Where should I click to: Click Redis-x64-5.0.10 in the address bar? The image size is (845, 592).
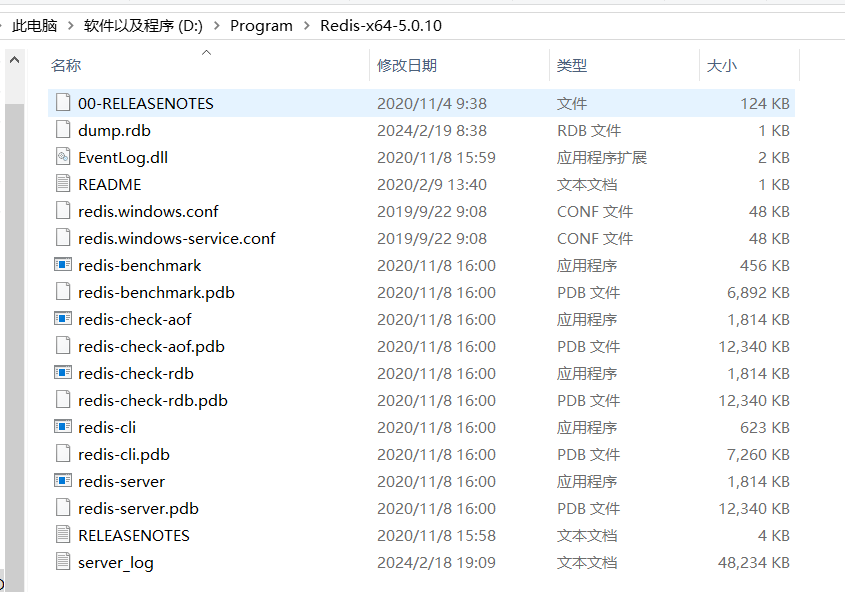(x=381, y=25)
